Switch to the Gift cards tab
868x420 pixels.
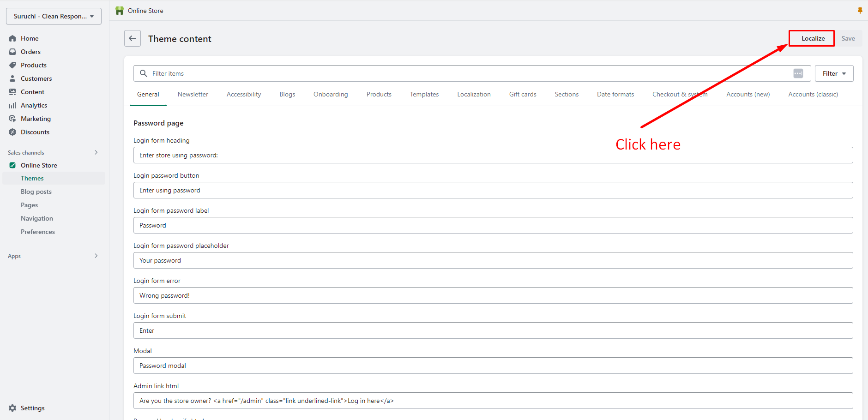click(522, 94)
